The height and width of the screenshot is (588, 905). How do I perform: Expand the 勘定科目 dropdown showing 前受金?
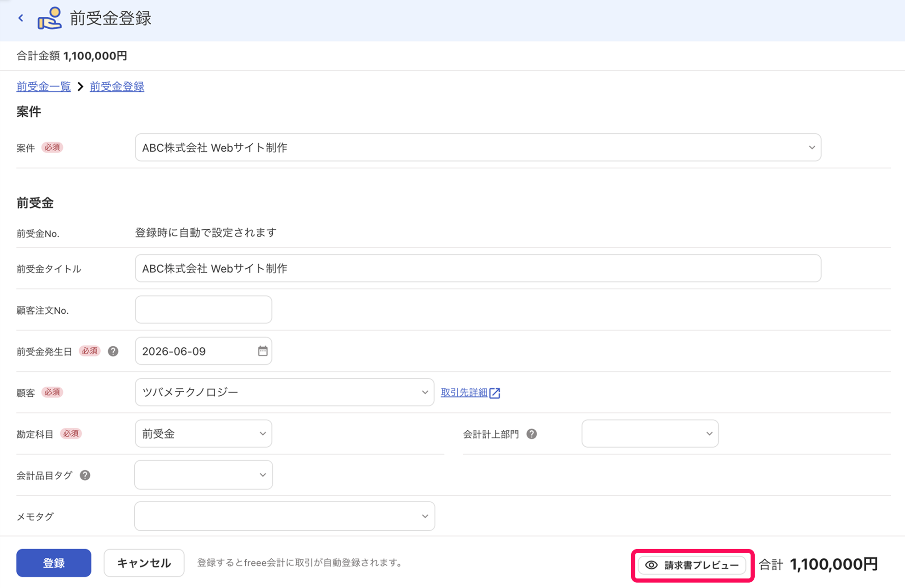click(203, 434)
